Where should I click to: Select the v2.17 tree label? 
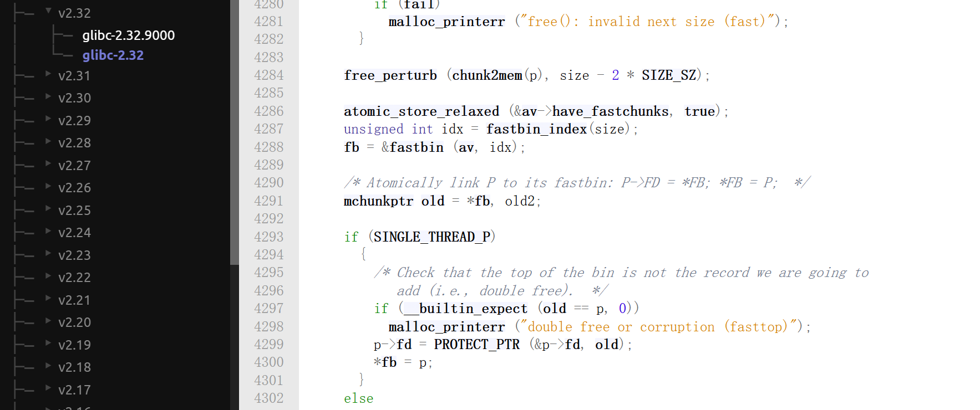74,390
